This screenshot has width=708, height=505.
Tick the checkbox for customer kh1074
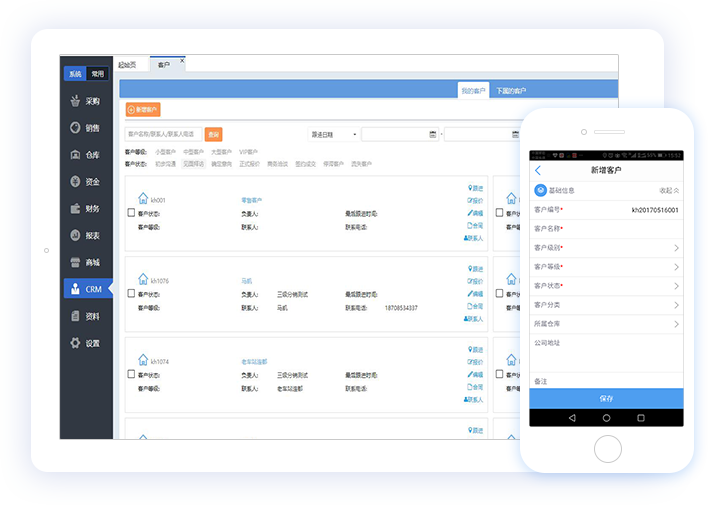131,374
